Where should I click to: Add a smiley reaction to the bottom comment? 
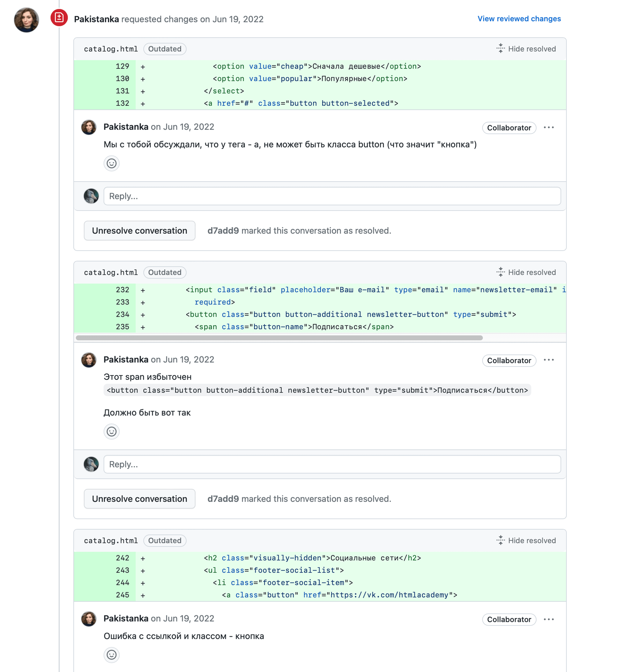(112, 655)
